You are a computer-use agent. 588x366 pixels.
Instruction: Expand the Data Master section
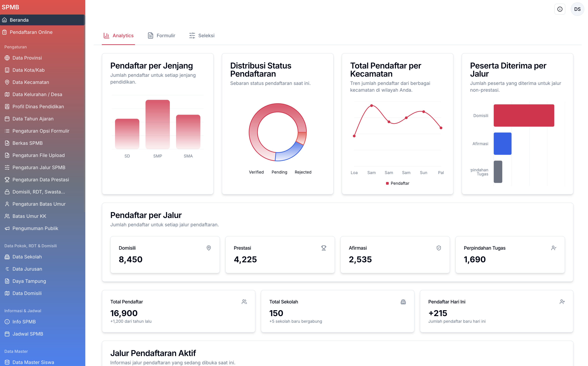(16, 351)
